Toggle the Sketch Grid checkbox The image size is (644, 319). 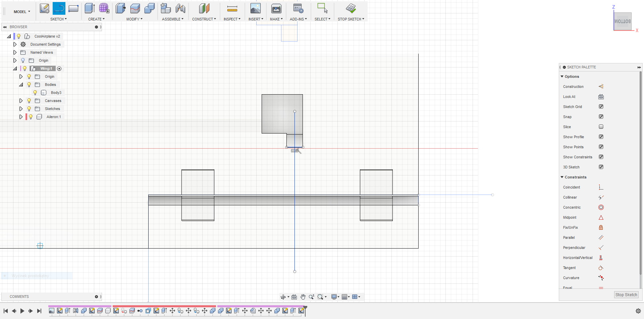pyautogui.click(x=601, y=107)
